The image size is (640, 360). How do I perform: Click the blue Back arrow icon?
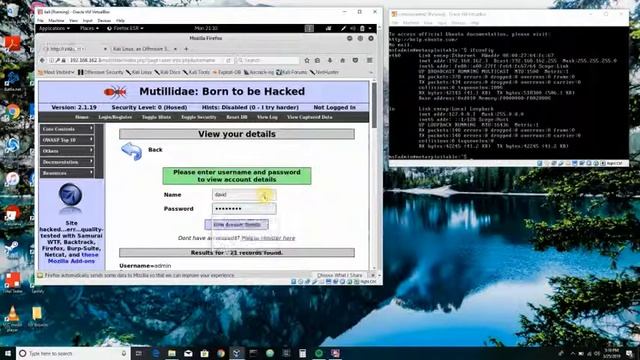[131, 151]
